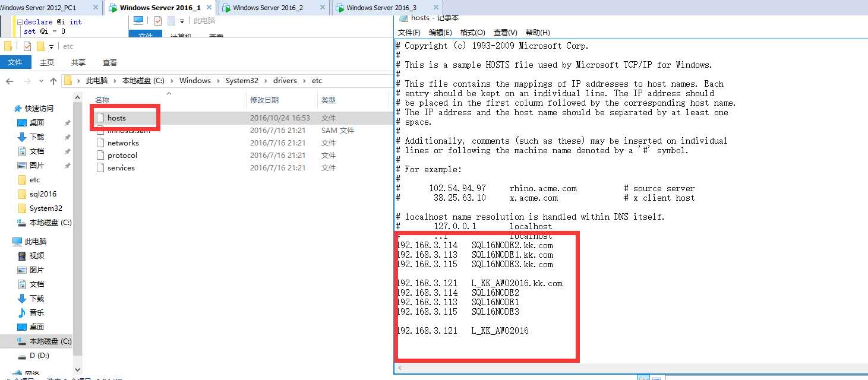The image size is (868, 380).
Task: Open the 文件 ribbon tab in Explorer
Action: [x=15, y=62]
